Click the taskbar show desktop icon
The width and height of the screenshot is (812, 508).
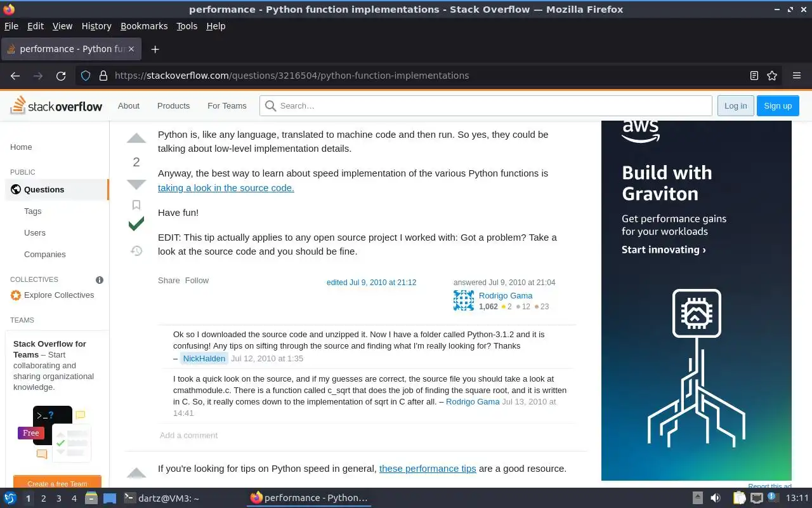[x=110, y=498]
